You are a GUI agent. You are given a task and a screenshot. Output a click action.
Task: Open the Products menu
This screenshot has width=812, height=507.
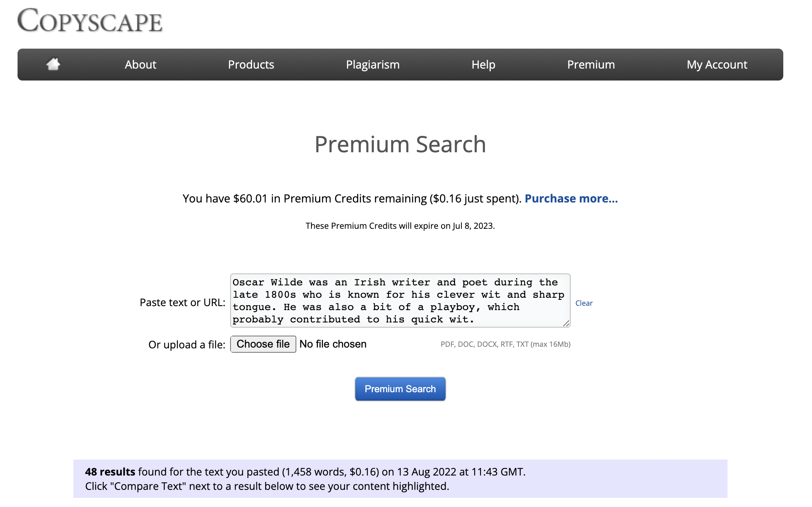[251, 65]
